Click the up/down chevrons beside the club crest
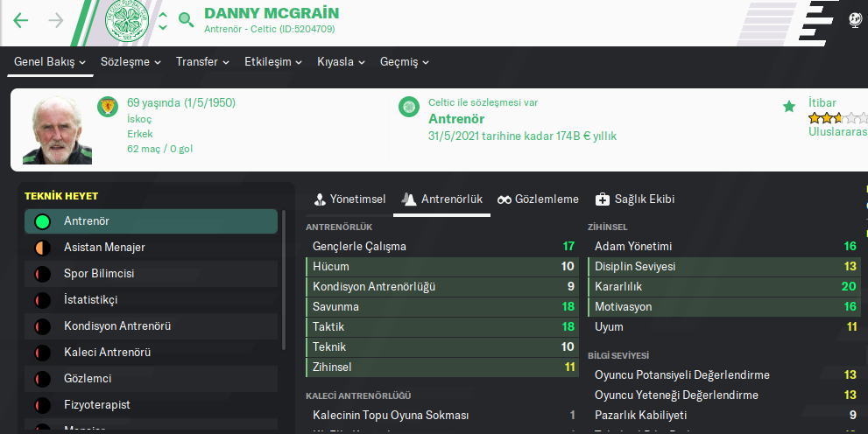Screen dimensions: 868x434 [163, 21]
